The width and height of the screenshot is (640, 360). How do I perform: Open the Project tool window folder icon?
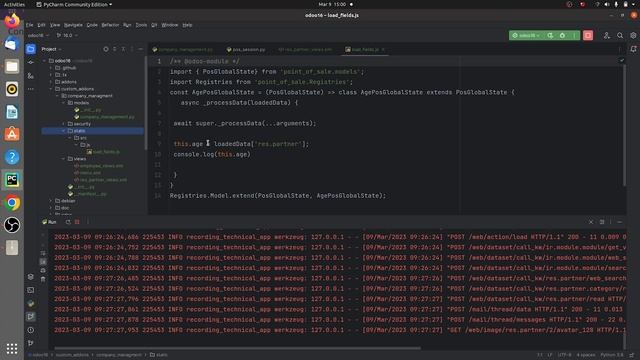coord(31,49)
